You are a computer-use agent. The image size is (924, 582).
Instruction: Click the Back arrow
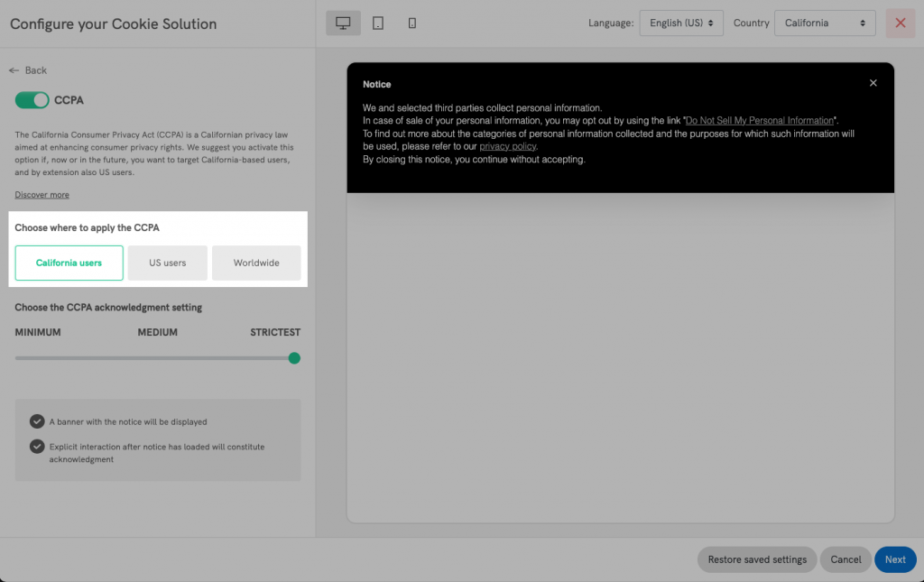[x=14, y=70]
